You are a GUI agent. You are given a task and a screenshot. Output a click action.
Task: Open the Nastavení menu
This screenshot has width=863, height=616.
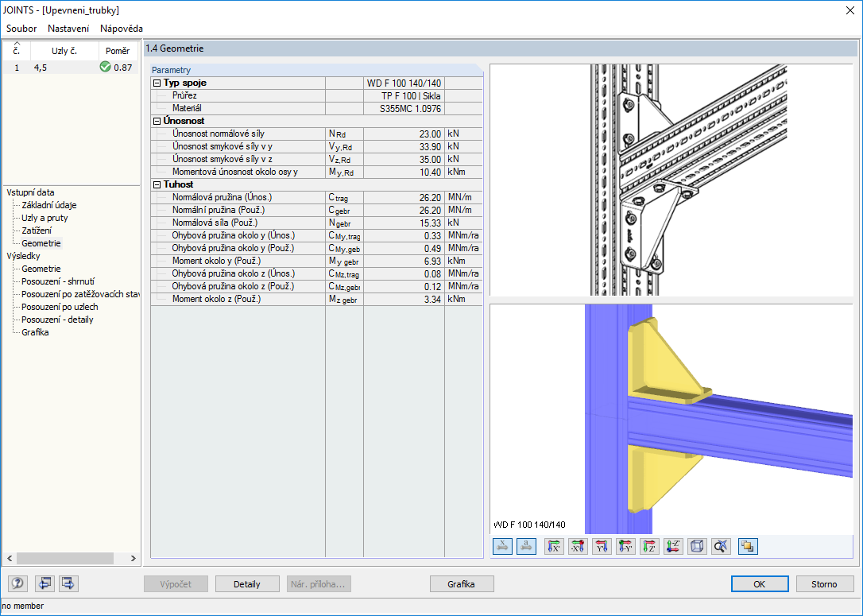pyautogui.click(x=68, y=29)
